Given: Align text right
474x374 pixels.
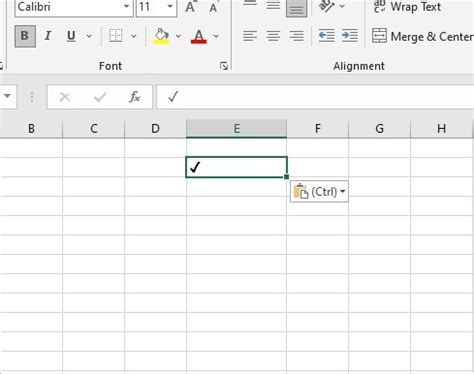Looking at the screenshot, I should [297, 36].
